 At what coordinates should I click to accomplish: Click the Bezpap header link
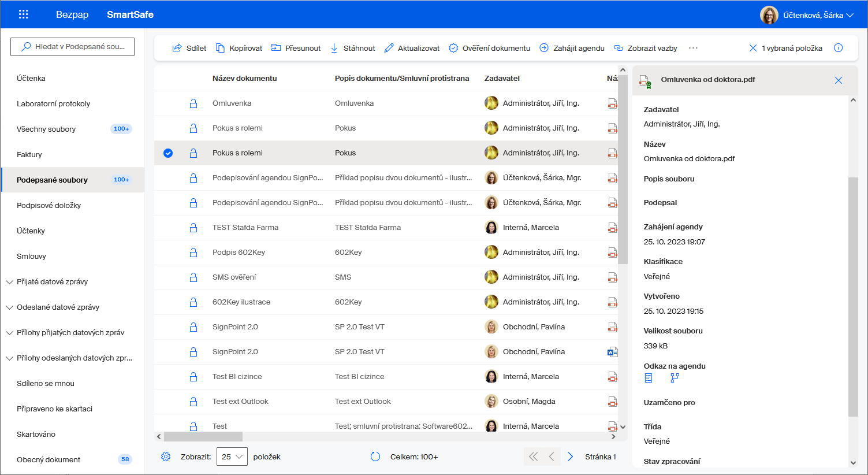point(72,14)
